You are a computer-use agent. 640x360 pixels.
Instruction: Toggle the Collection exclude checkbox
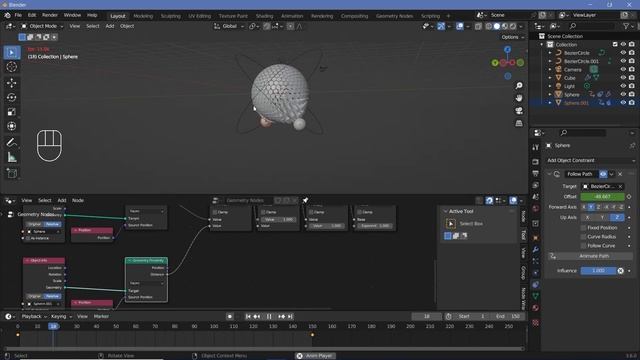(615, 44)
